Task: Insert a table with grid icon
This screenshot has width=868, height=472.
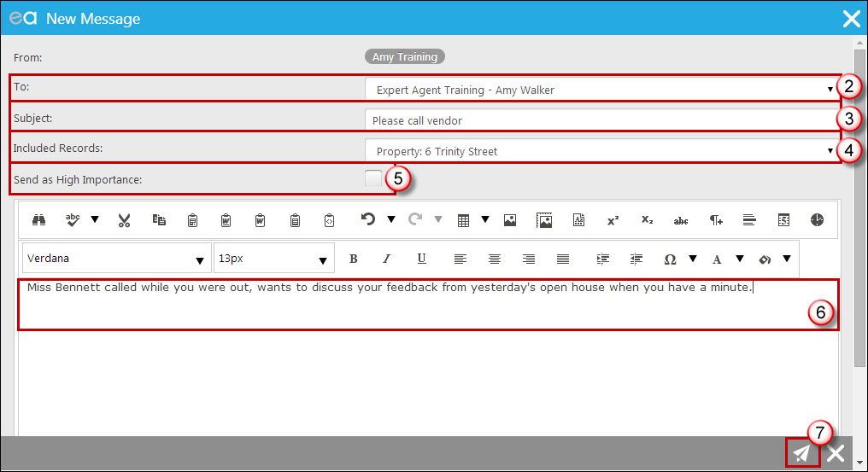Action: click(x=463, y=220)
